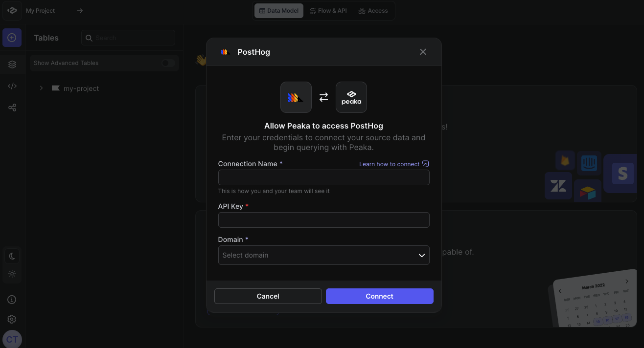The height and width of the screenshot is (348, 644).
Task: Click the calendar next-month arrow
Action: tap(627, 281)
